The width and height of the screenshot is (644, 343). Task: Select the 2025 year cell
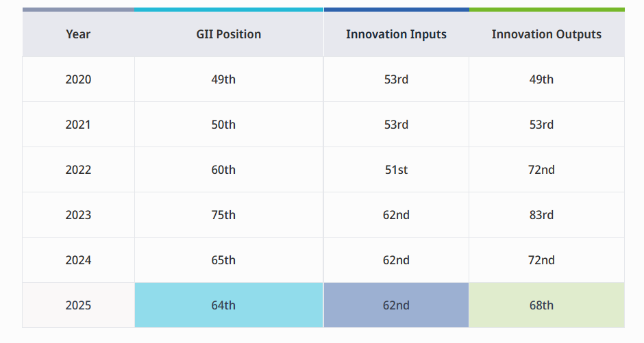tap(78, 305)
